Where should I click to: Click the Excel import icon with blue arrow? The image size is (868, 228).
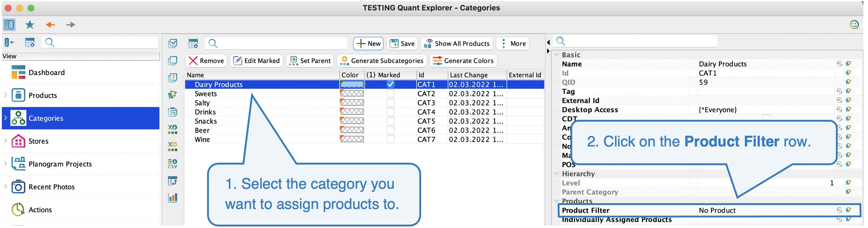pos(173,129)
